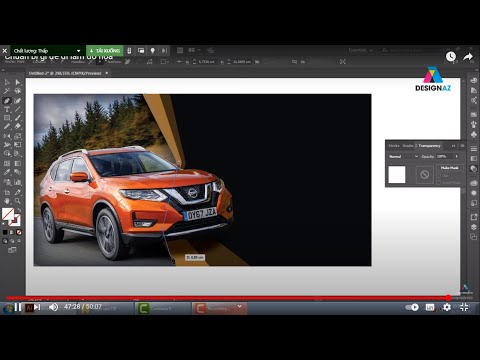
Task: Open the Normal blend mode dropdown
Action: pyautogui.click(x=403, y=156)
